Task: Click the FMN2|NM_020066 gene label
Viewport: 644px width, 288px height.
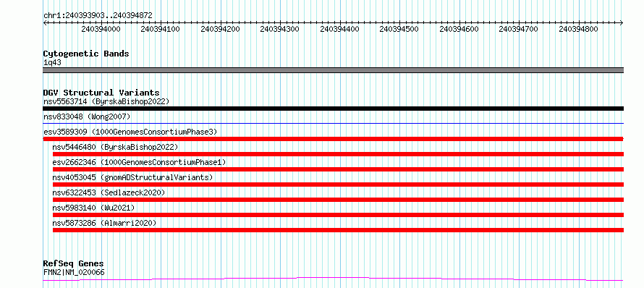Action: point(74,272)
